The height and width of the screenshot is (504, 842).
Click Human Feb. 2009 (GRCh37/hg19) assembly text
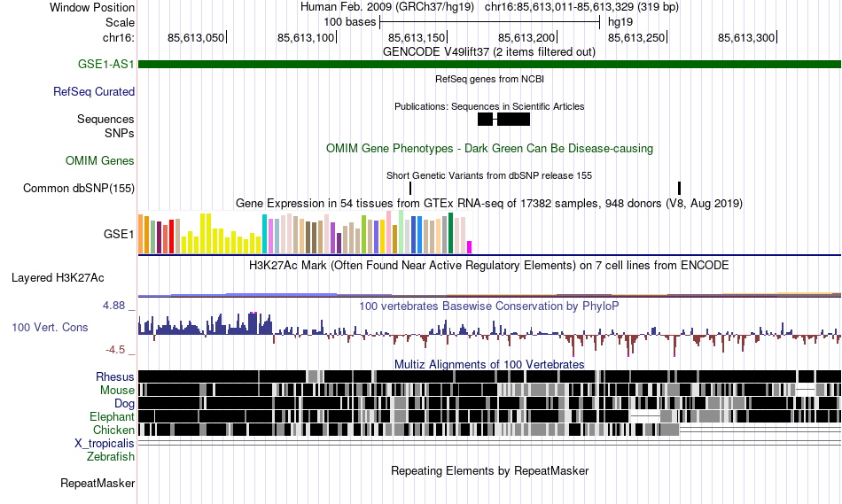(x=387, y=7)
